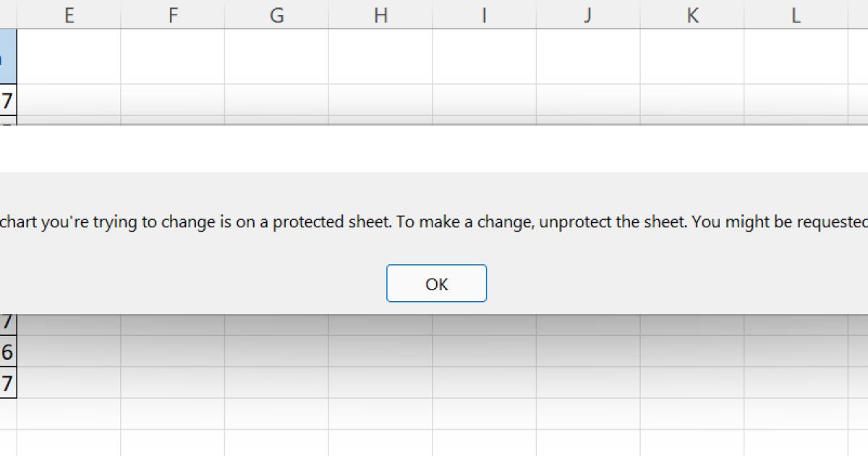Select the column H header
This screenshot has width=868, height=456.
click(x=380, y=15)
